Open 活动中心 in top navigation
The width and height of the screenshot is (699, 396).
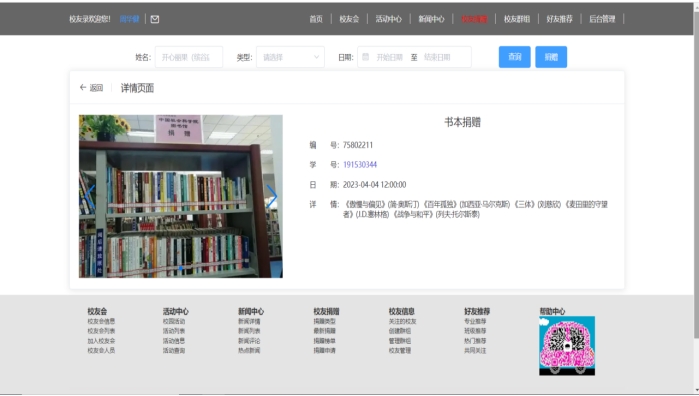click(x=388, y=19)
